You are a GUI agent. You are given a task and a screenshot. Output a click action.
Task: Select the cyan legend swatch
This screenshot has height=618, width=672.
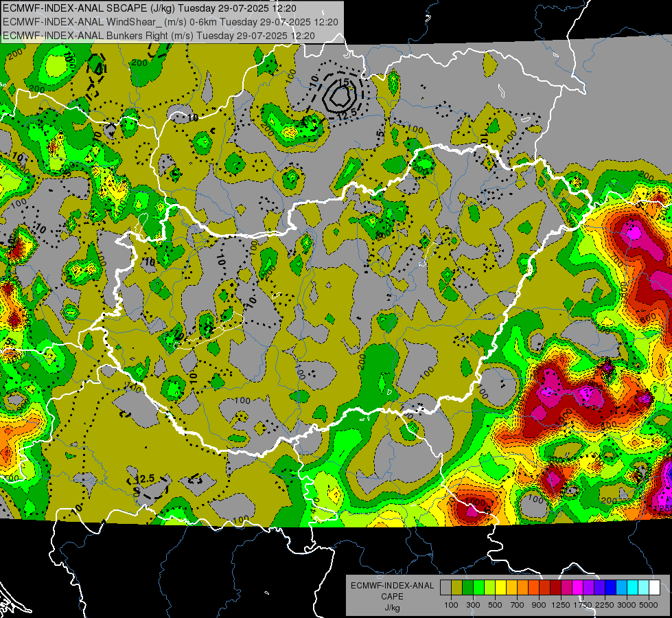point(633,588)
